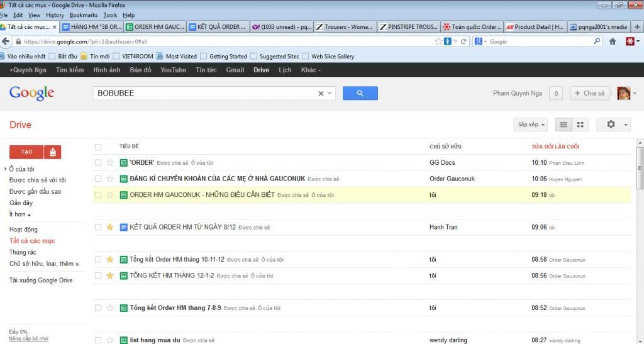Screen dimensions: 644x344
Task: Collapse the Ít hơn sidebar section
Action: [x=20, y=214]
